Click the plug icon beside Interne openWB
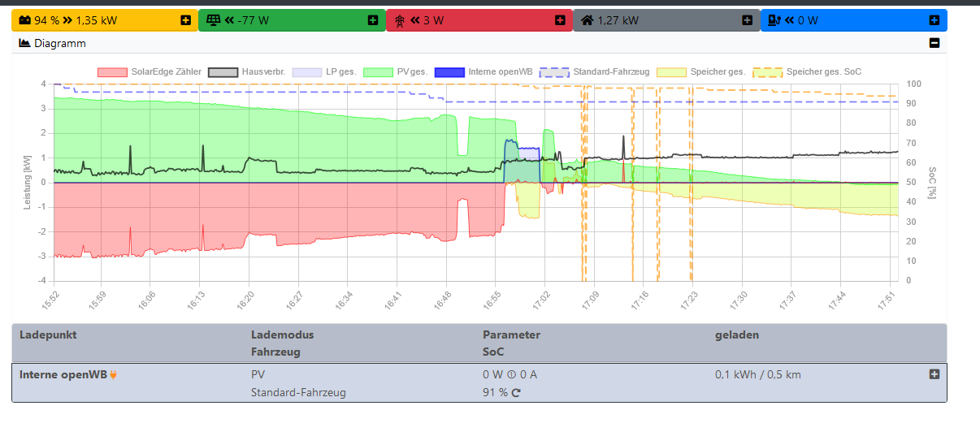980x436 pixels. pyautogui.click(x=114, y=375)
